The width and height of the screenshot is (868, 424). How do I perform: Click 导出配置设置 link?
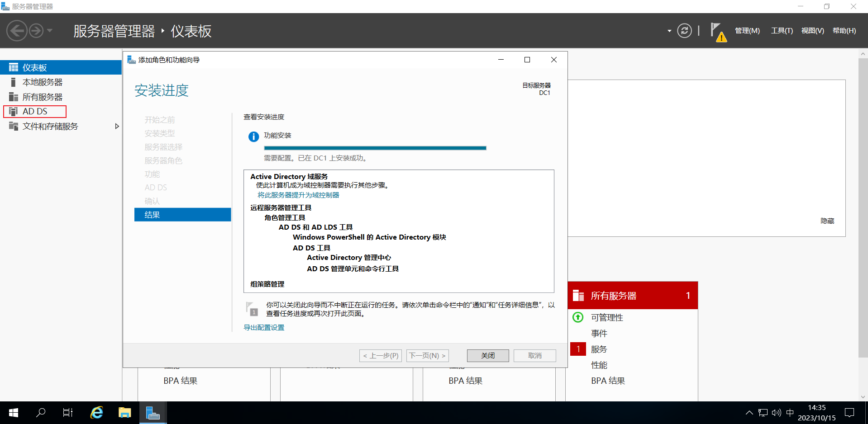264,327
